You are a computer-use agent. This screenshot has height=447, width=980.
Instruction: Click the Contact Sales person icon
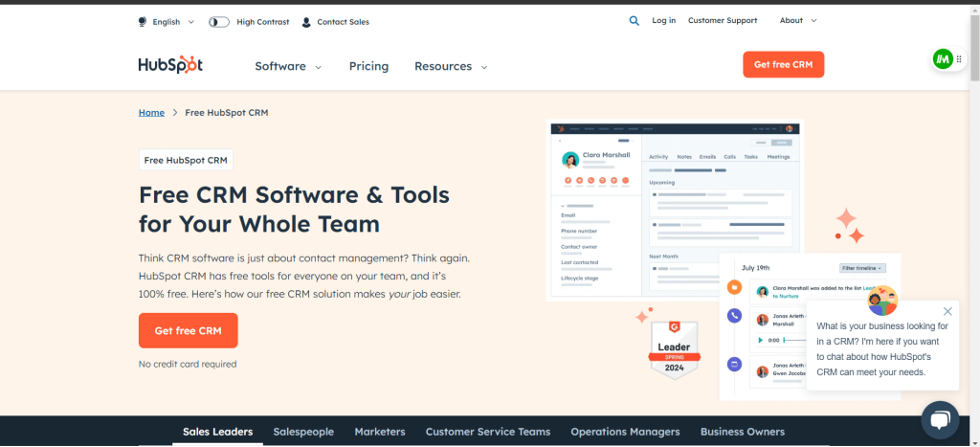pos(306,22)
